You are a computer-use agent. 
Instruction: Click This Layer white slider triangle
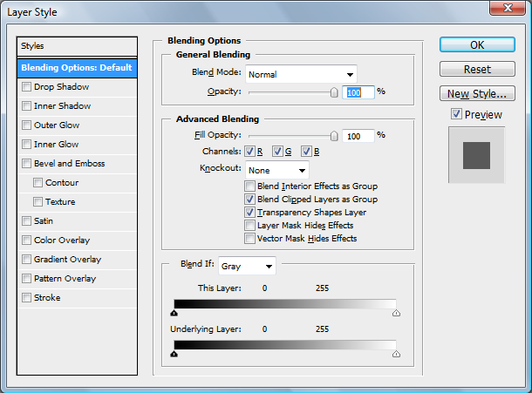coord(396,313)
